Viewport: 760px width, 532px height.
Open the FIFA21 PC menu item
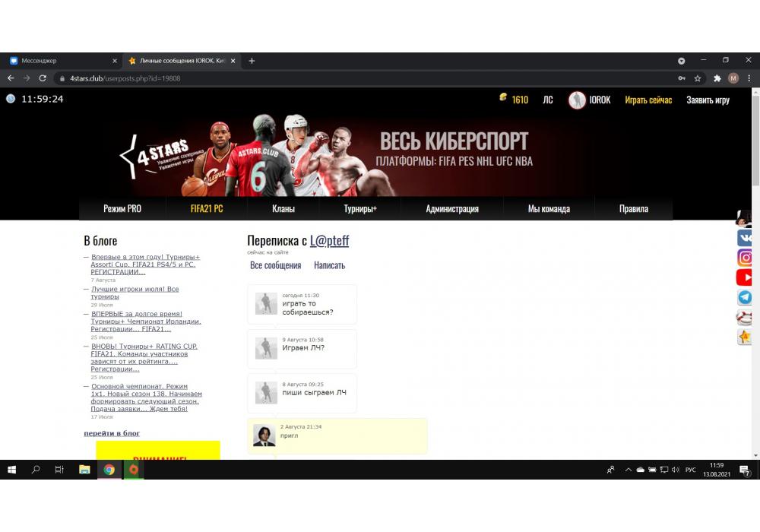pyautogui.click(x=207, y=209)
